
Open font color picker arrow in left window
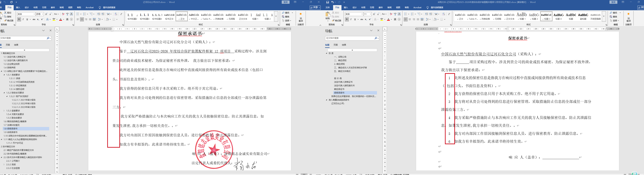pos(64,19)
